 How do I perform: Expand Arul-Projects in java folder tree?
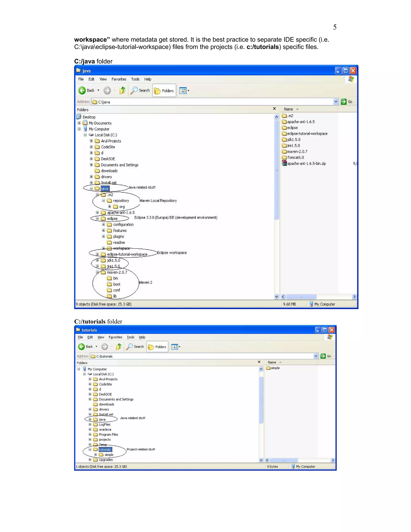tap(91, 141)
